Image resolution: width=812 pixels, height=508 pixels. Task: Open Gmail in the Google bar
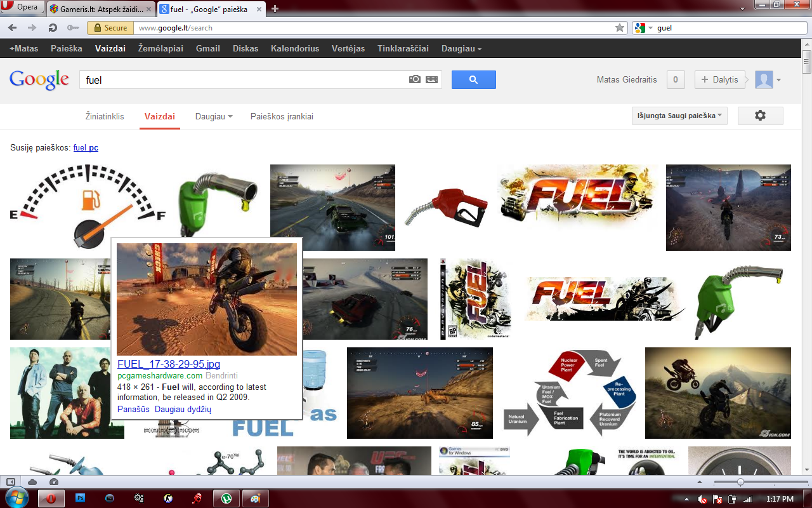(208, 48)
